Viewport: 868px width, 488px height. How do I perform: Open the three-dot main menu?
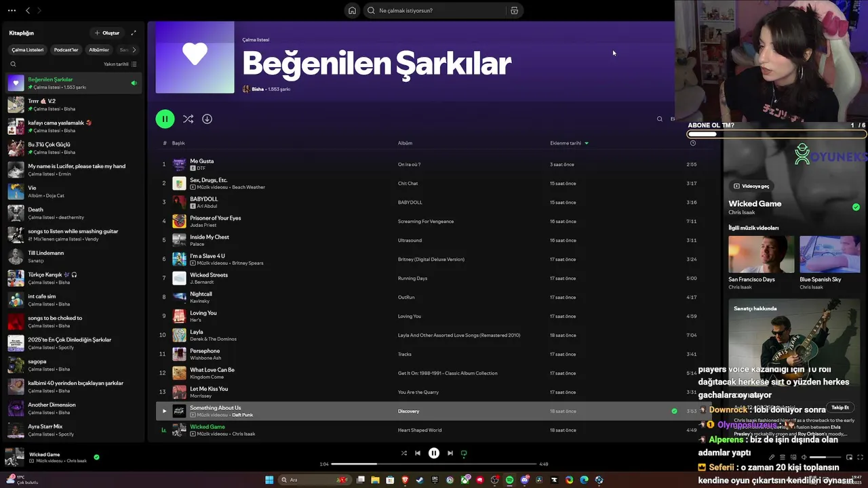coord(12,10)
